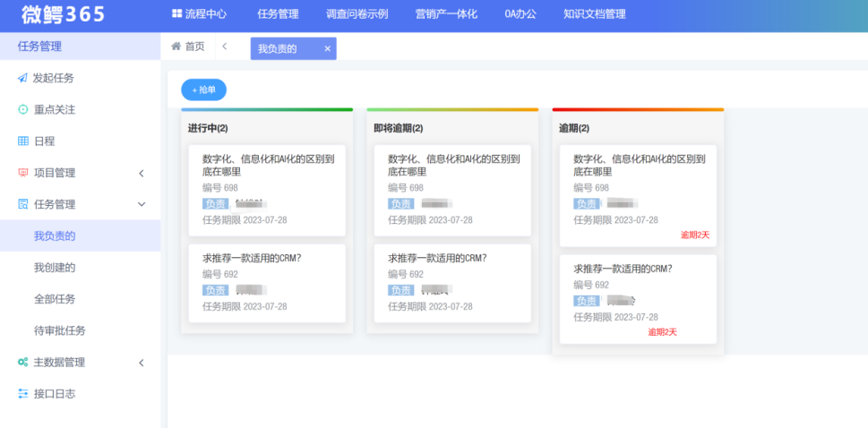Open task 698 card under 逾期
This screenshot has width=868, height=428.
tap(638, 194)
